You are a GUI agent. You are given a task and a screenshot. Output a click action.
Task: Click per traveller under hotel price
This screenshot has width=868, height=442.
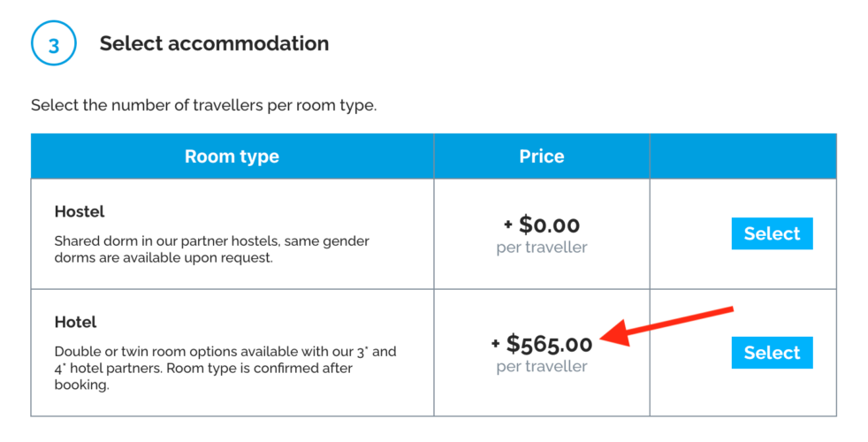pos(541,366)
